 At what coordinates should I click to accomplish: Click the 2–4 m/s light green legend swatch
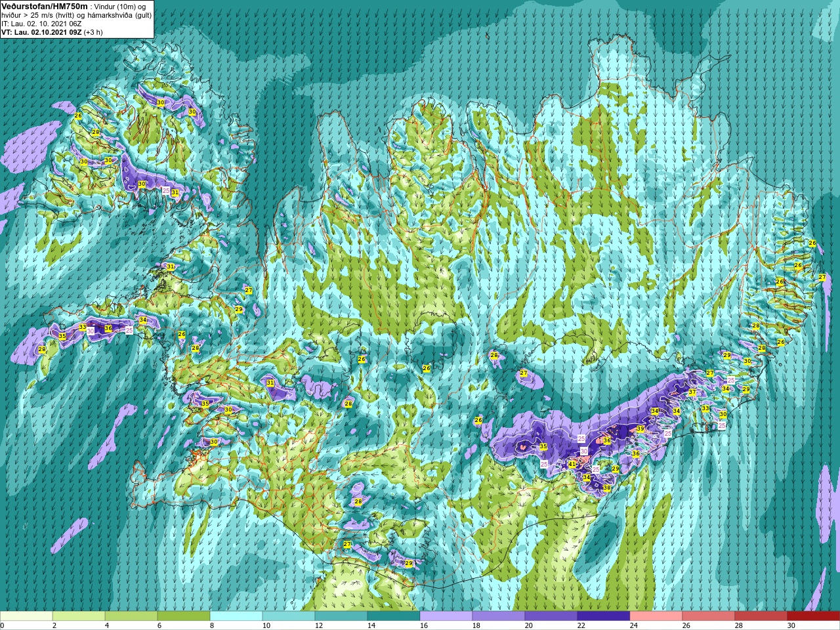(x=79, y=616)
